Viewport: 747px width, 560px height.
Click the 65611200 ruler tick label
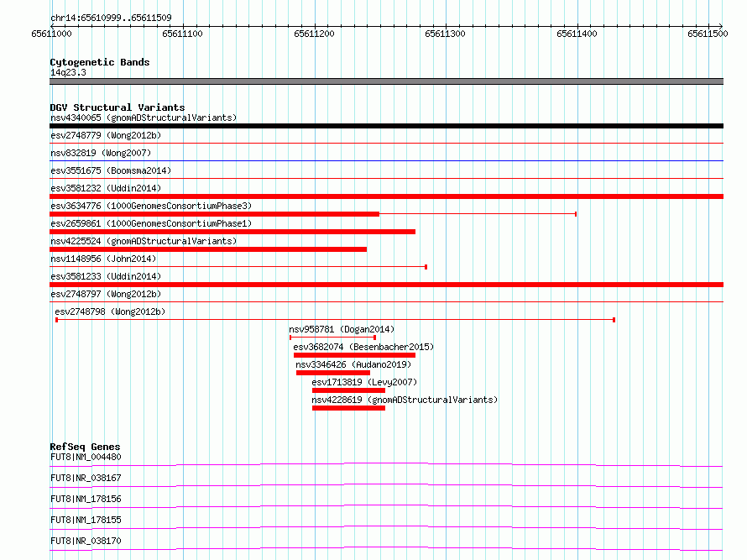(x=314, y=34)
